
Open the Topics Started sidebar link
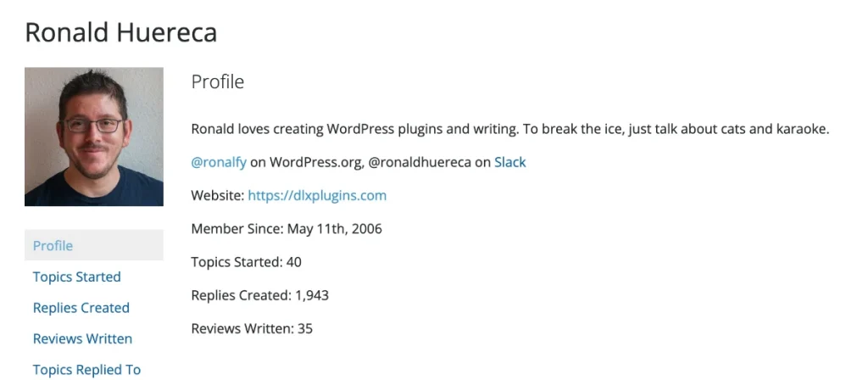[x=76, y=277]
